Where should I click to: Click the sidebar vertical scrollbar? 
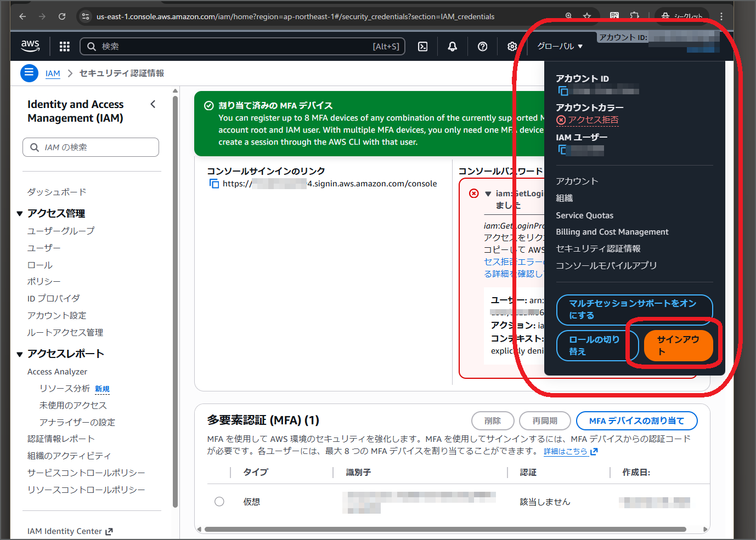[175, 302]
